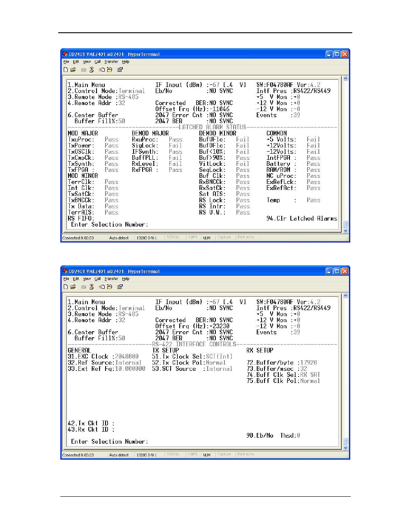Click Open file icon in alarm status window
411x532 pixels.
tap(73, 69)
